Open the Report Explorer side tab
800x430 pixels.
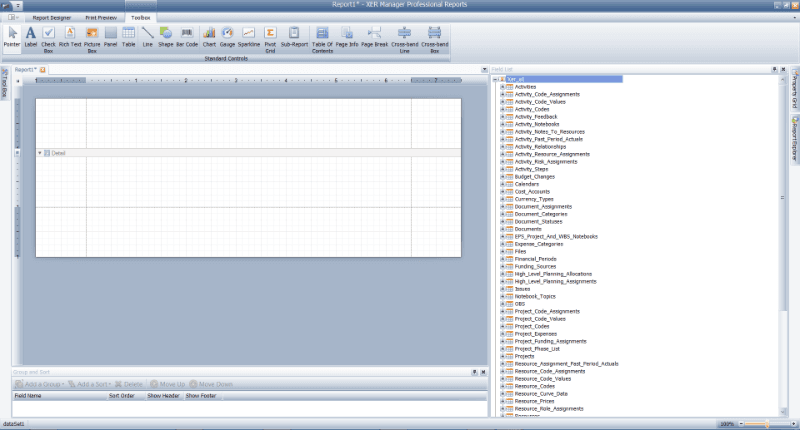[794, 138]
